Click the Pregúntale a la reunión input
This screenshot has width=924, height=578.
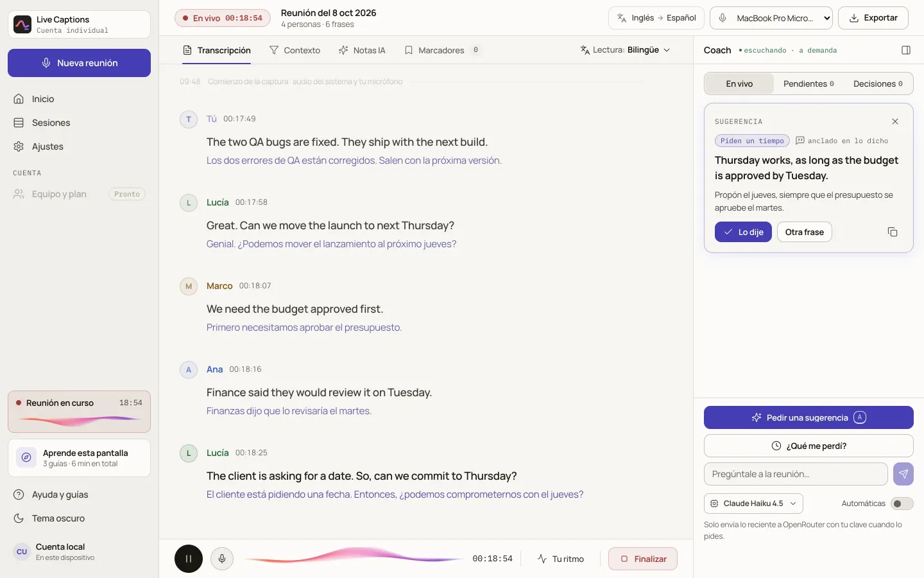point(796,474)
